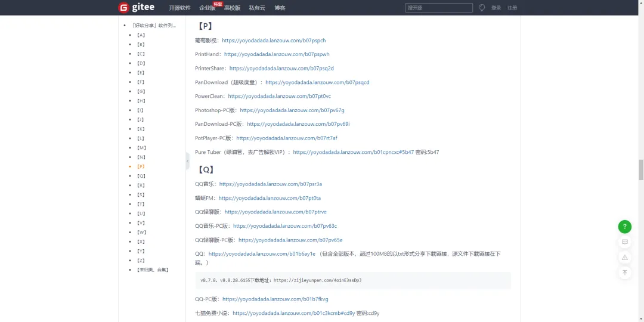The height and width of the screenshot is (322, 644).
Task: Open the feedback message floating icon
Action: pos(625,242)
